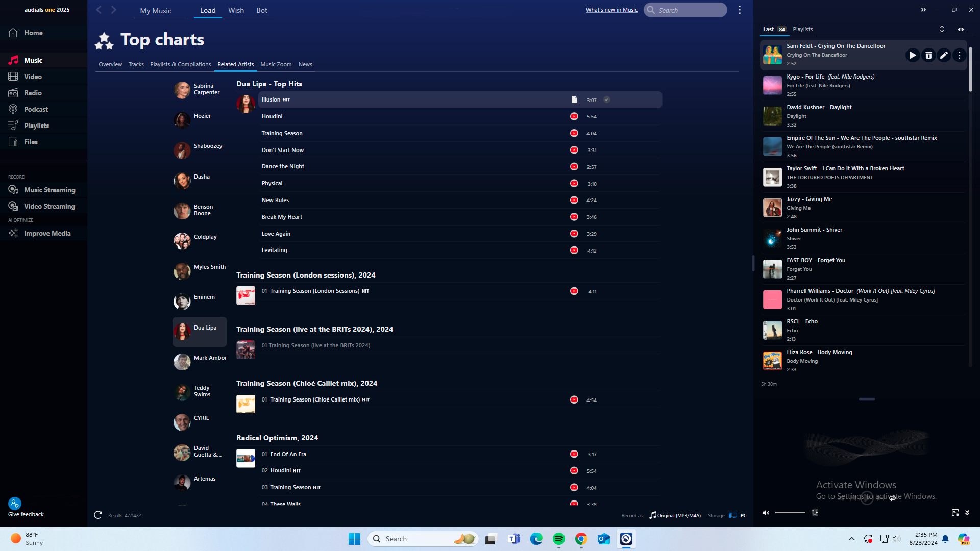980x551 pixels.
Task: Select related artist Teddy Swims
Action: (200, 391)
